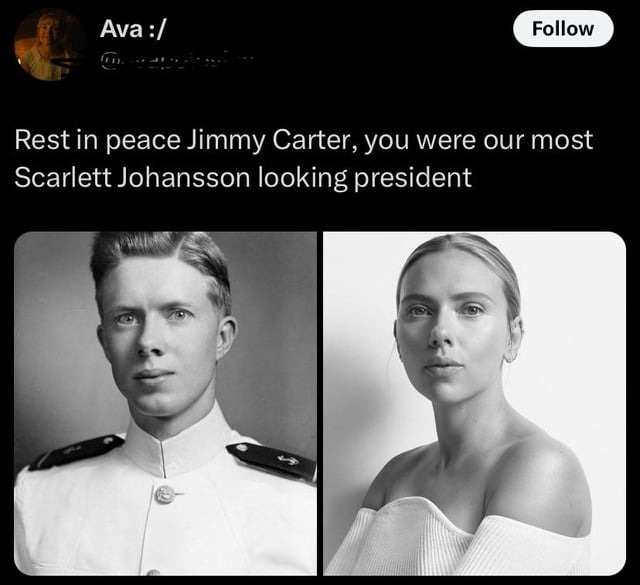This screenshot has height=585, width=640.
Task: Click the word 'president' ending the tweet
Action: pyautogui.click(x=413, y=178)
